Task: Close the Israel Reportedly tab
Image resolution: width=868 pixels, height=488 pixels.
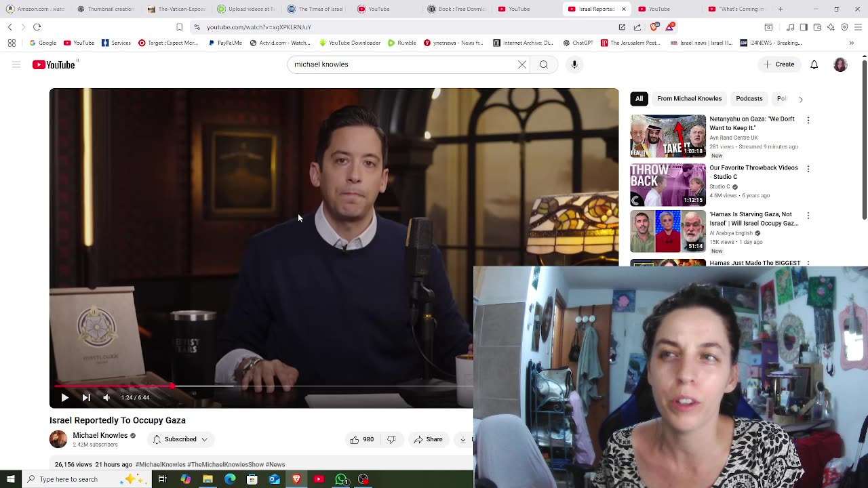Action: [623, 9]
